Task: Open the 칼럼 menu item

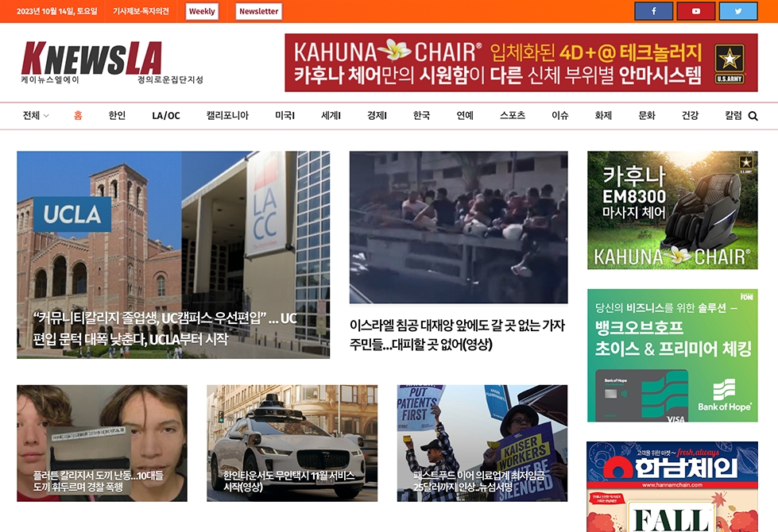Action: [x=733, y=115]
